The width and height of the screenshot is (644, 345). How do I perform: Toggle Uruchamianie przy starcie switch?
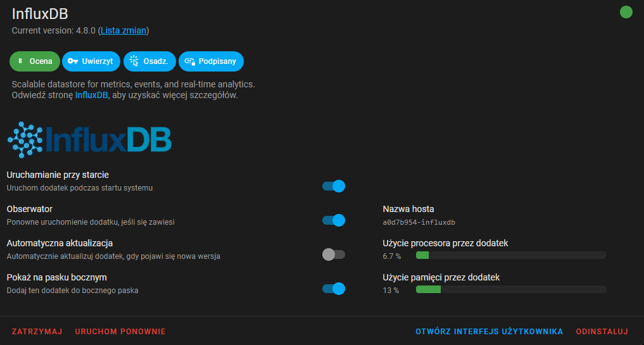click(334, 186)
